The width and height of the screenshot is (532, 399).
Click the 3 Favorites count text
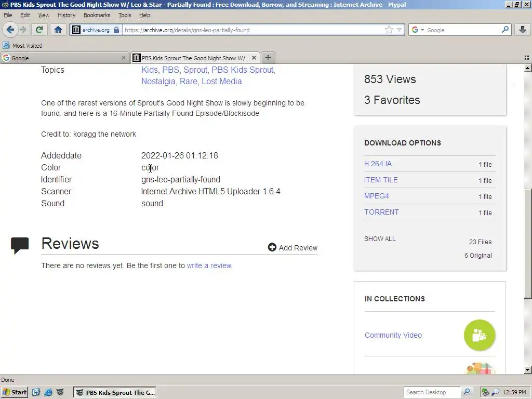392,100
